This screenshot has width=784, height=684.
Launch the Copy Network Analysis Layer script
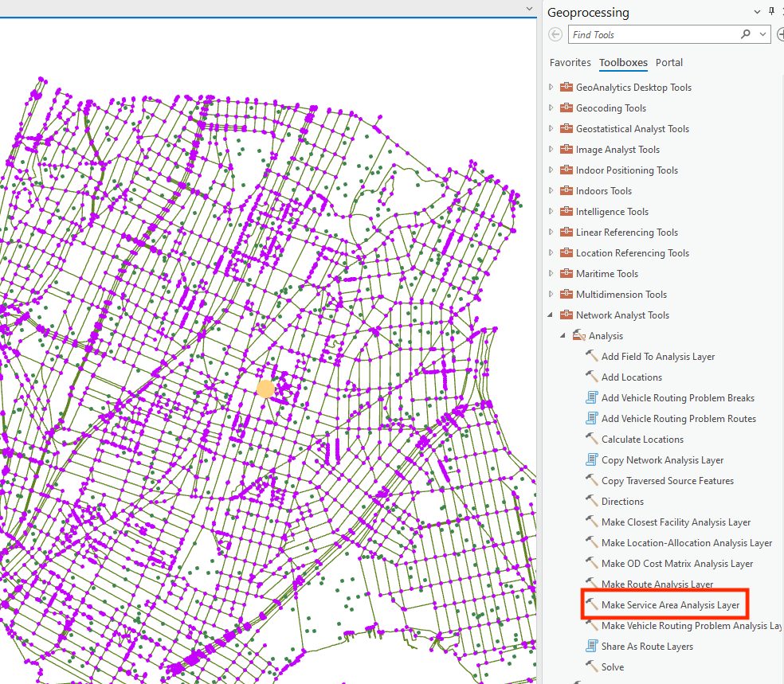coord(662,459)
